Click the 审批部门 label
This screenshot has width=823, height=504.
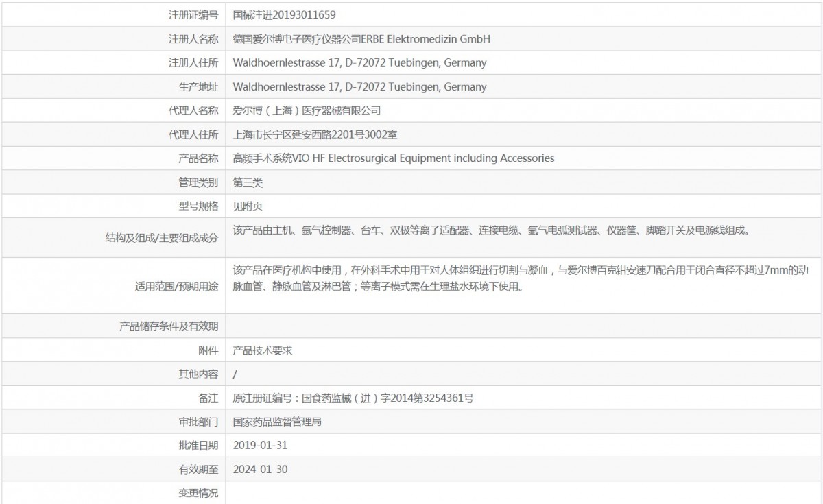(x=198, y=422)
